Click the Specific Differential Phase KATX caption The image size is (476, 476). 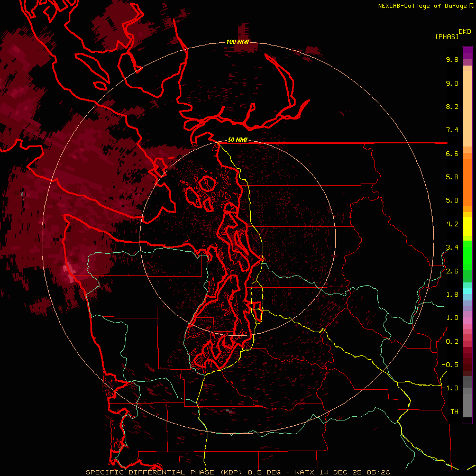(238, 472)
